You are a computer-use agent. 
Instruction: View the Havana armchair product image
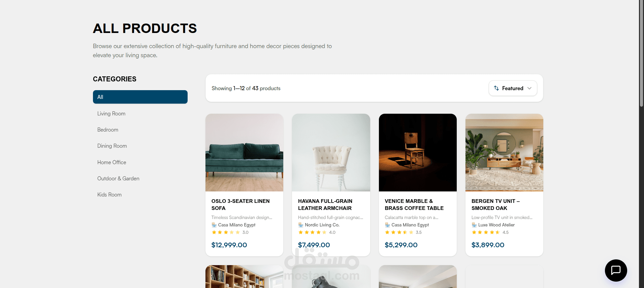pos(331,152)
